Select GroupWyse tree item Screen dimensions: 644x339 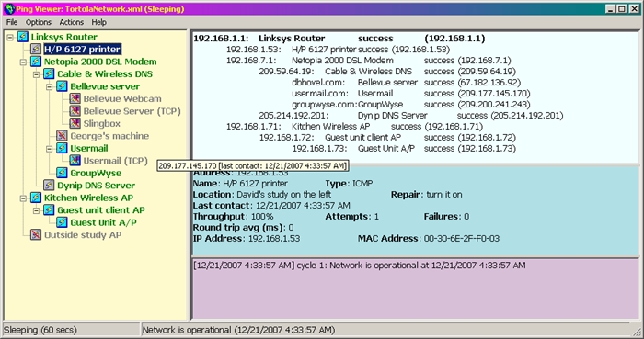96,173
